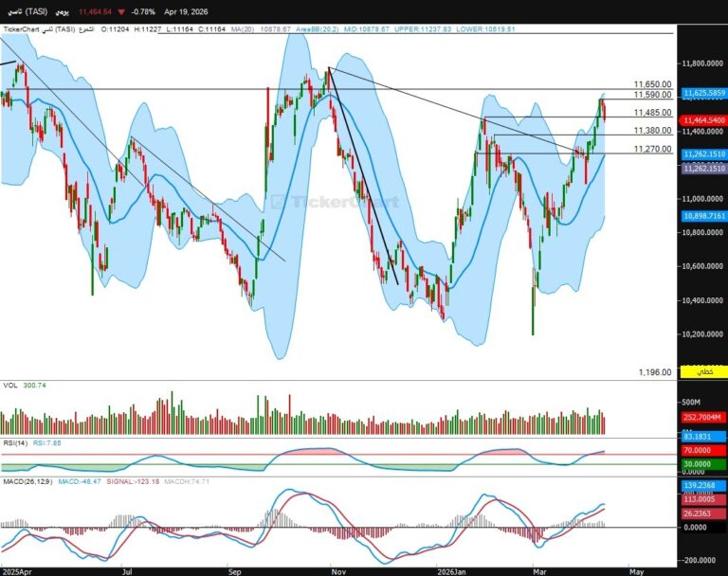Click the MACD(26,12,9) indicator title
The height and width of the screenshot is (576, 728).
point(27,481)
